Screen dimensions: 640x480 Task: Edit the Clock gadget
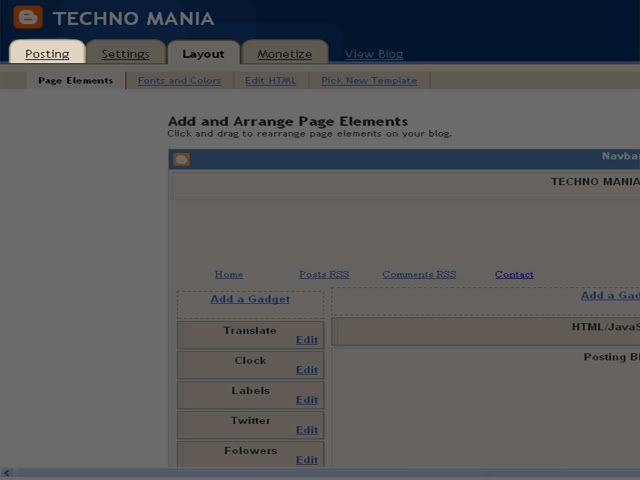pos(306,370)
